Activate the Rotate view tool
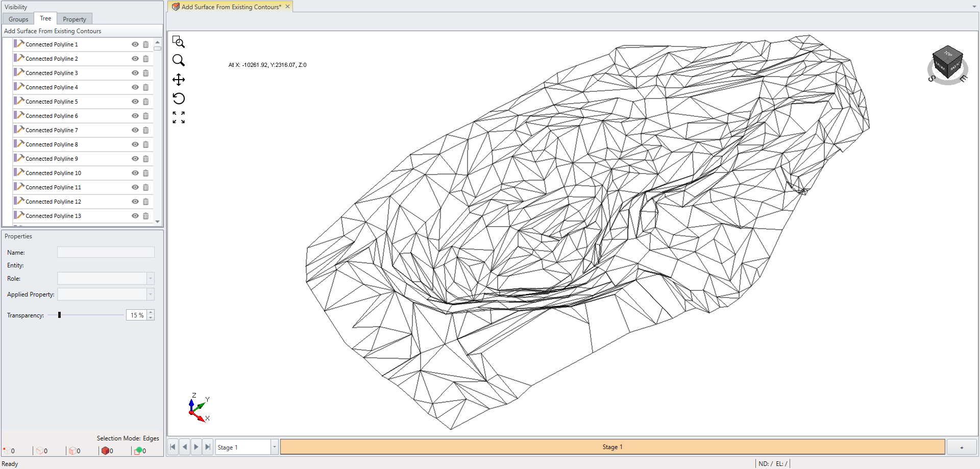 (x=179, y=98)
